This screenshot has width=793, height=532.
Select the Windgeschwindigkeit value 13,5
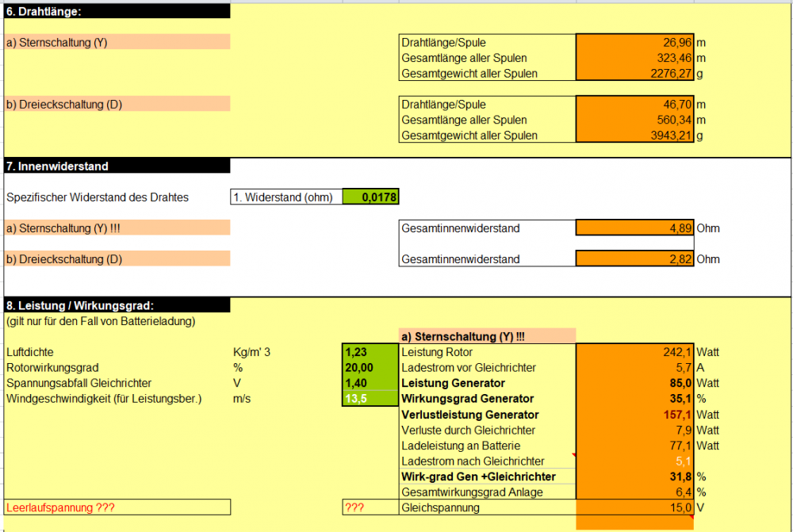coord(370,399)
